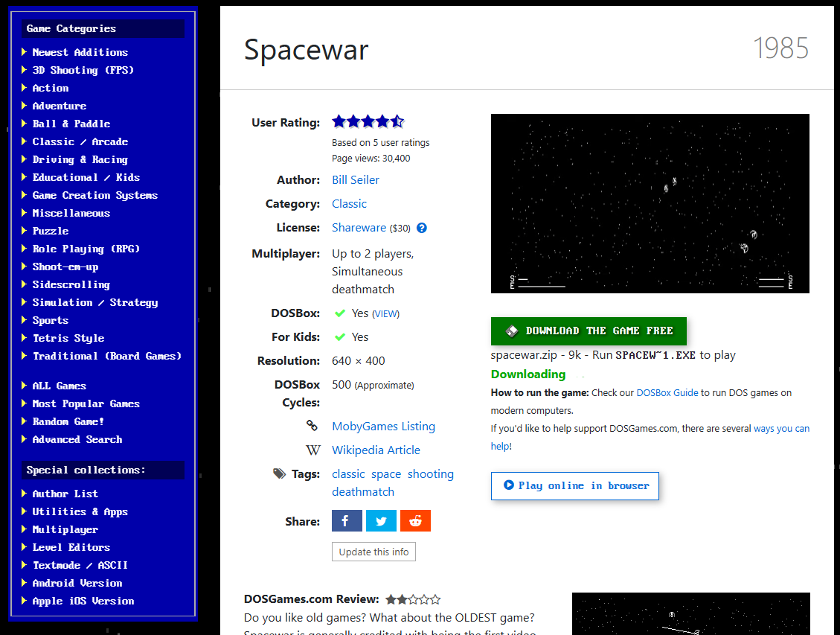The height and width of the screenshot is (635, 840).
Task: Browse Utilities & Apps collection
Action: point(80,511)
